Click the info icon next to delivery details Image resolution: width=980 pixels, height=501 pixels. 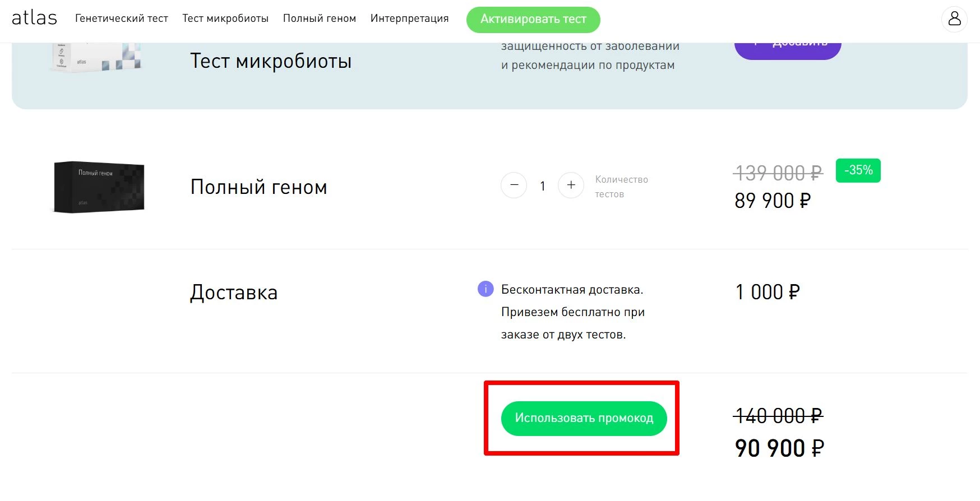(x=484, y=289)
